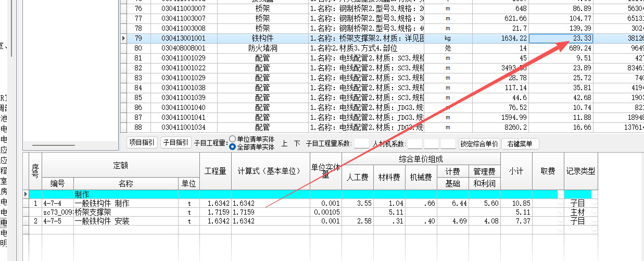Click the 0.00105 unit quantity cell
The image size is (644, 261).
326,213
